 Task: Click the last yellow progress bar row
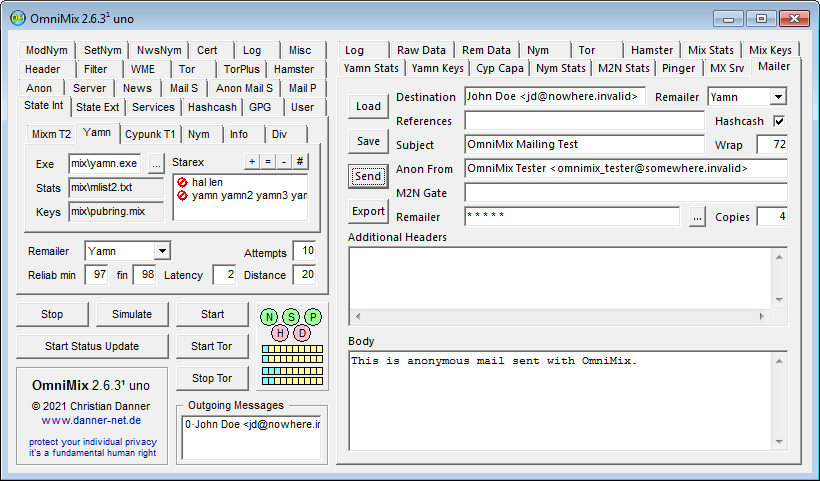[x=292, y=381]
